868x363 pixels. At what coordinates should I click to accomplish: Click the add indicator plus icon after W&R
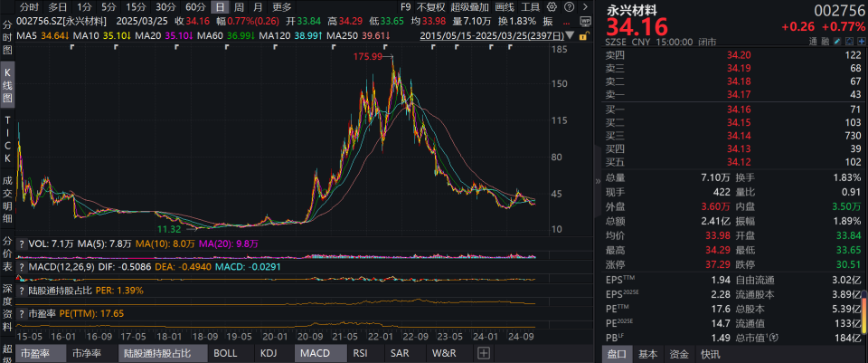coord(483,353)
